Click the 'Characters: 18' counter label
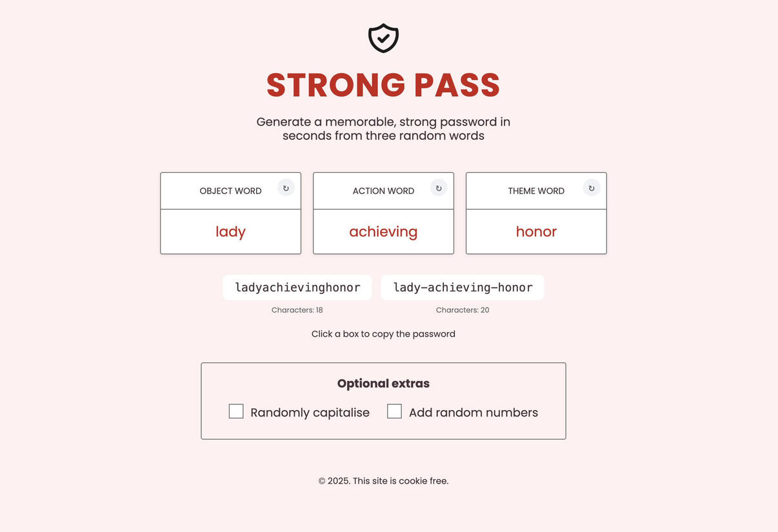This screenshot has height=532, width=778. click(297, 310)
